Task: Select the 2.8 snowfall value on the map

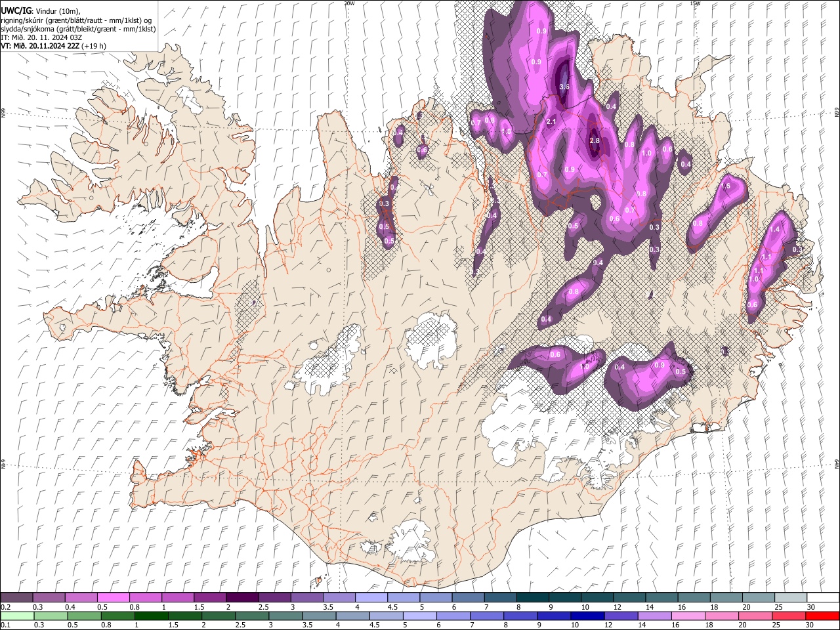Action: click(x=595, y=140)
